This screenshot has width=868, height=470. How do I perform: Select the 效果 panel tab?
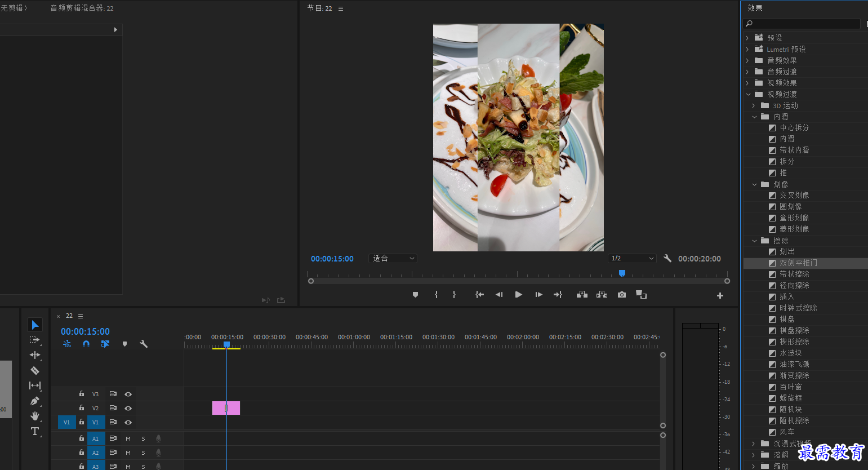coord(755,8)
